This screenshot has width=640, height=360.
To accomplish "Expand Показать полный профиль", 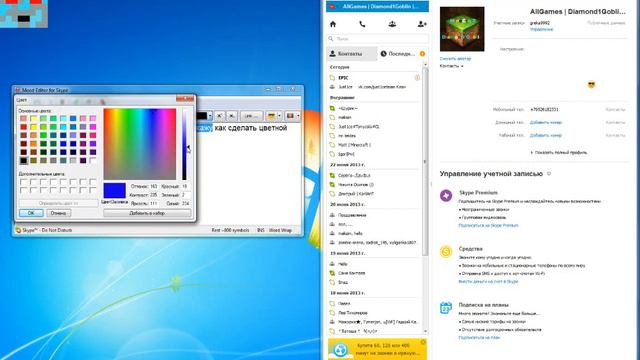I will [559, 152].
